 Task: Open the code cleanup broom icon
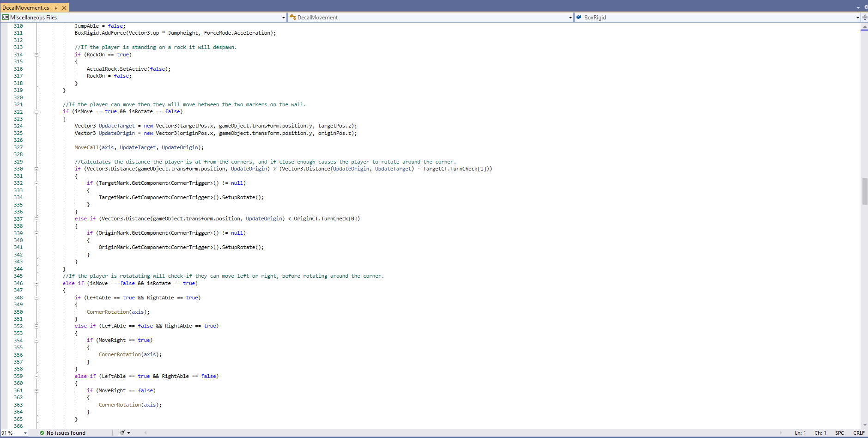coord(122,433)
